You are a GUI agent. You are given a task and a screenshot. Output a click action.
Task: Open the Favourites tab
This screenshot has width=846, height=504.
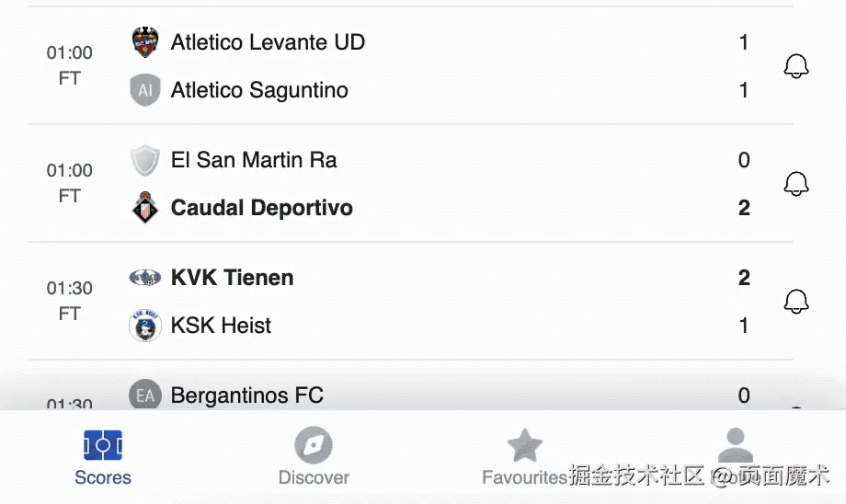point(525,458)
